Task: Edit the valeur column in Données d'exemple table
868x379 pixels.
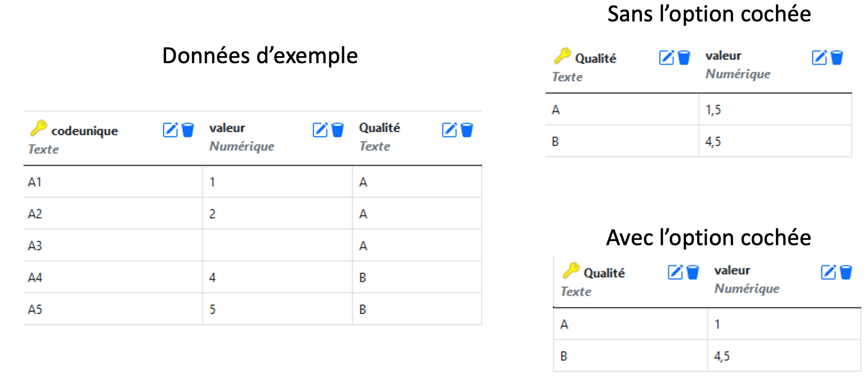Action: click(320, 130)
